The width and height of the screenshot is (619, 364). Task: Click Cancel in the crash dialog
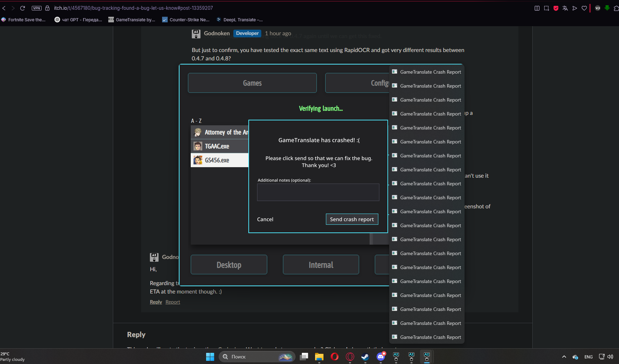[265, 219]
